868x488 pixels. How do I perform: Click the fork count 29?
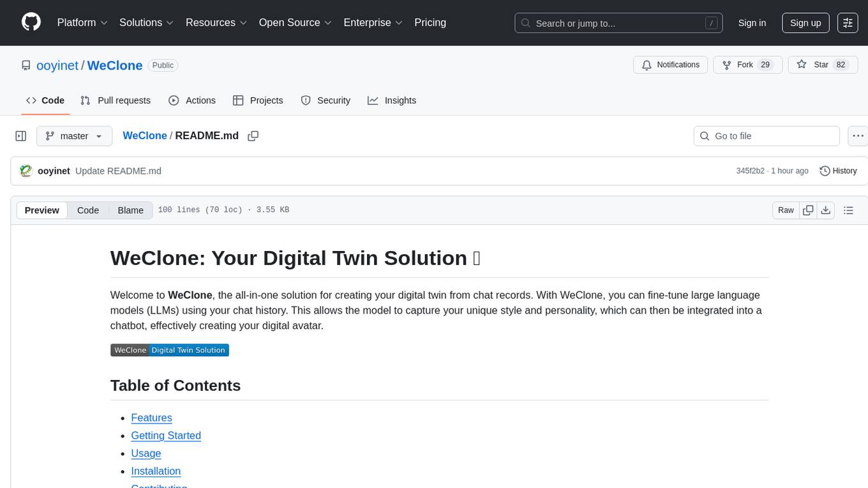(x=765, y=65)
